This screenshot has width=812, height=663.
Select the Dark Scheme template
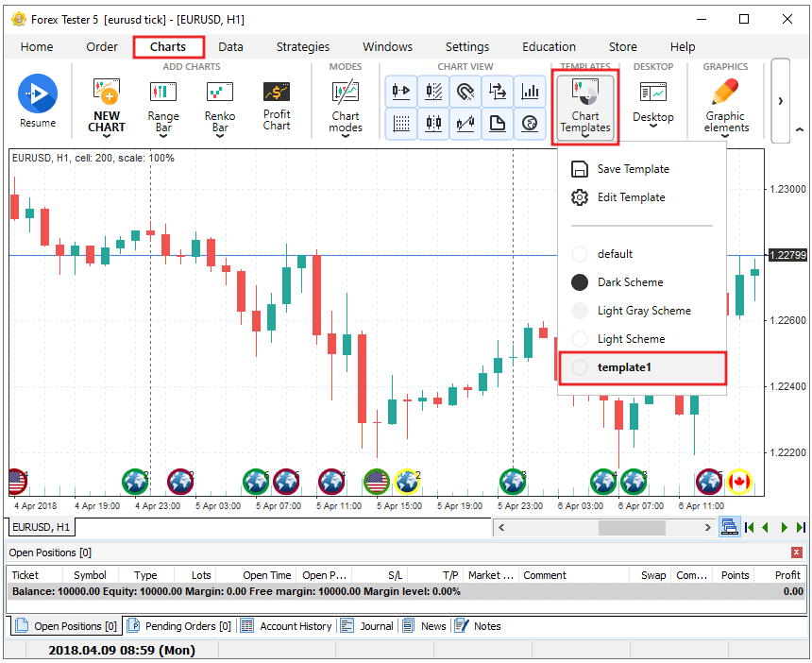coord(630,282)
